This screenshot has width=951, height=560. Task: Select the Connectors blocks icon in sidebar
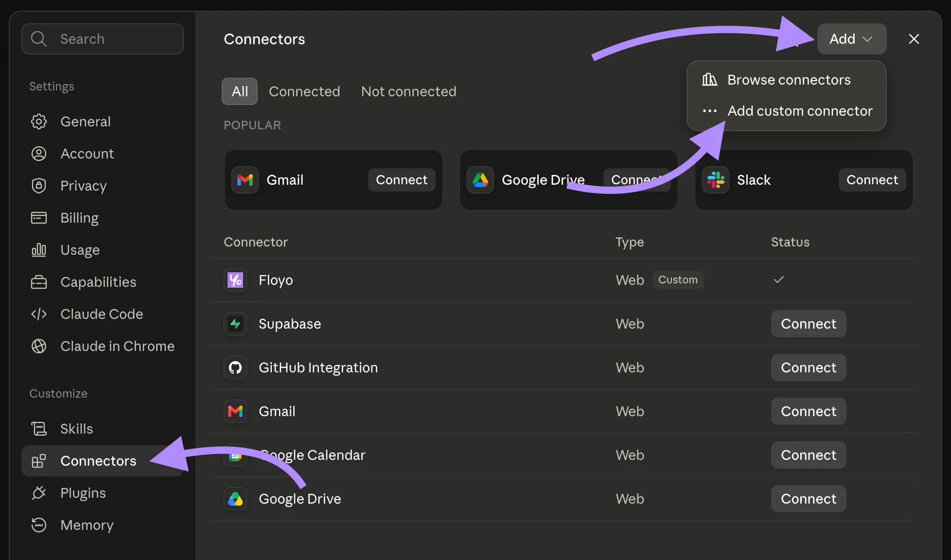point(39,461)
